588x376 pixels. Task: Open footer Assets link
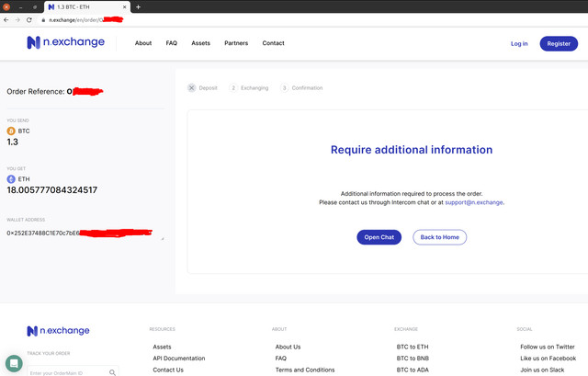click(x=162, y=347)
